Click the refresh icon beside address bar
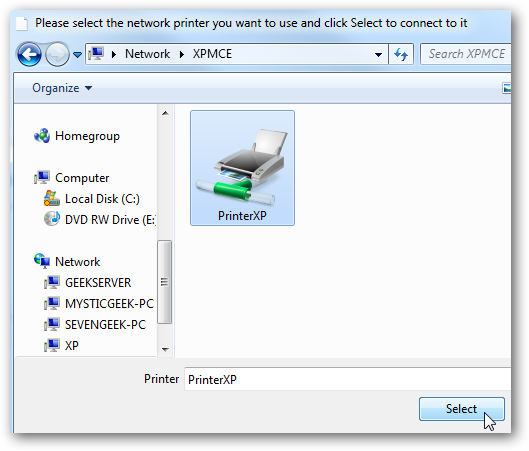 pos(401,54)
